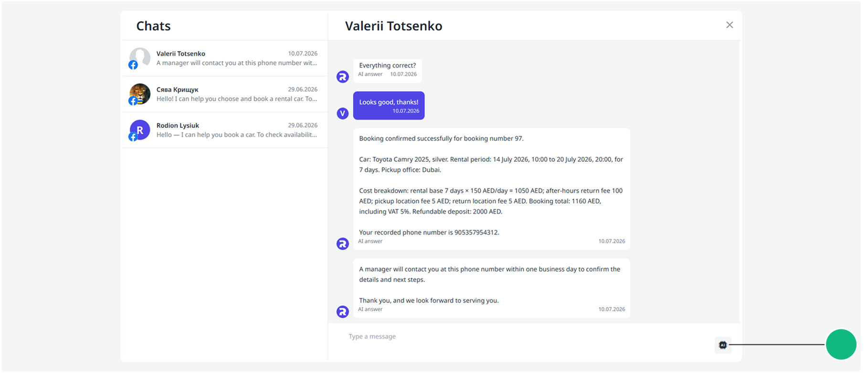This screenshot has height=373, width=868.
Task: Click Rodion Lysiuk's purple R avatar
Action: pos(140,130)
